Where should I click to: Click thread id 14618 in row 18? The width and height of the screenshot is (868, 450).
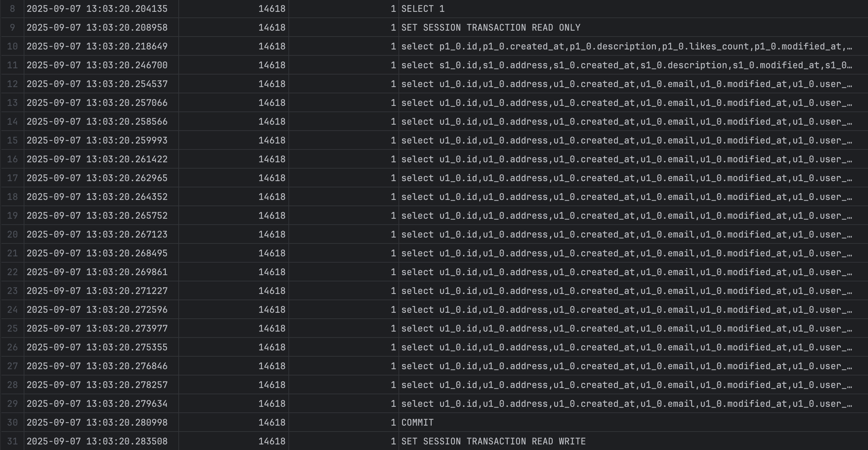[272, 197]
